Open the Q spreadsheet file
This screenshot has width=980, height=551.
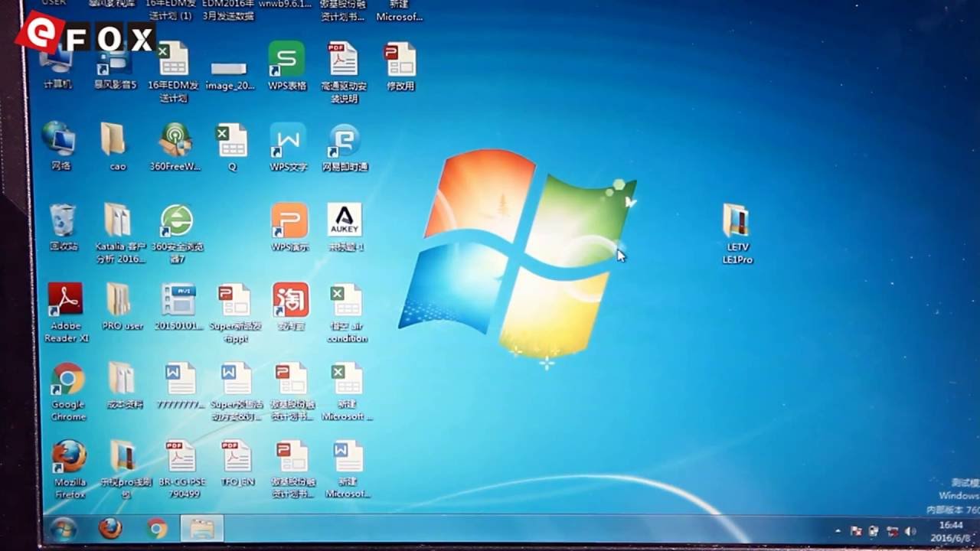tap(232, 148)
